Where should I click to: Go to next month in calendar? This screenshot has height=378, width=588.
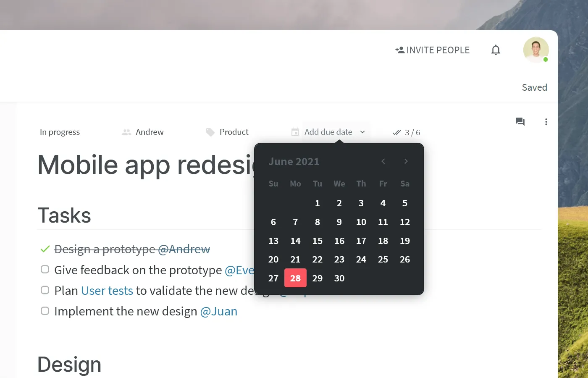click(406, 161)
